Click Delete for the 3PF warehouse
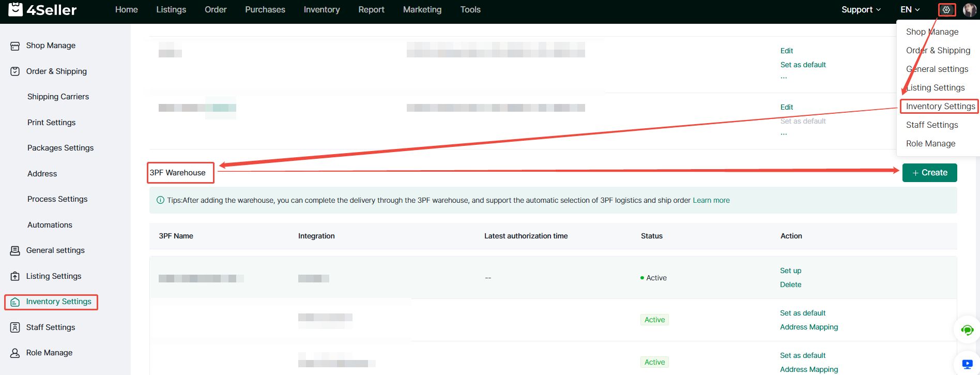Image resolution: width=980 pixels, height=375 pixels. (x=790, y=284)
